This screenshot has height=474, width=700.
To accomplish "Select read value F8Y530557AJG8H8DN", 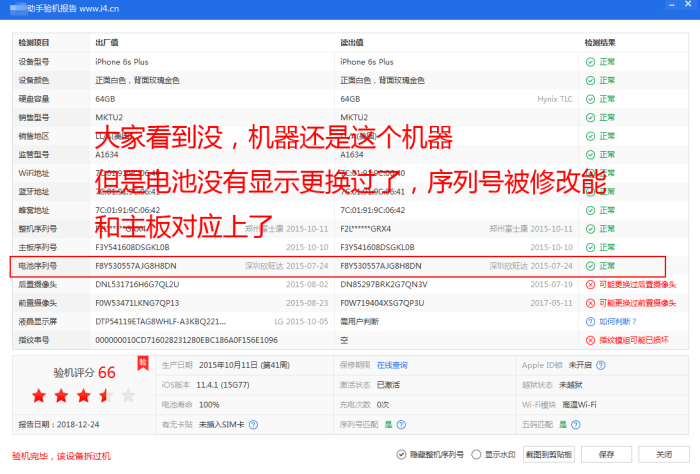I will (381, 266).
